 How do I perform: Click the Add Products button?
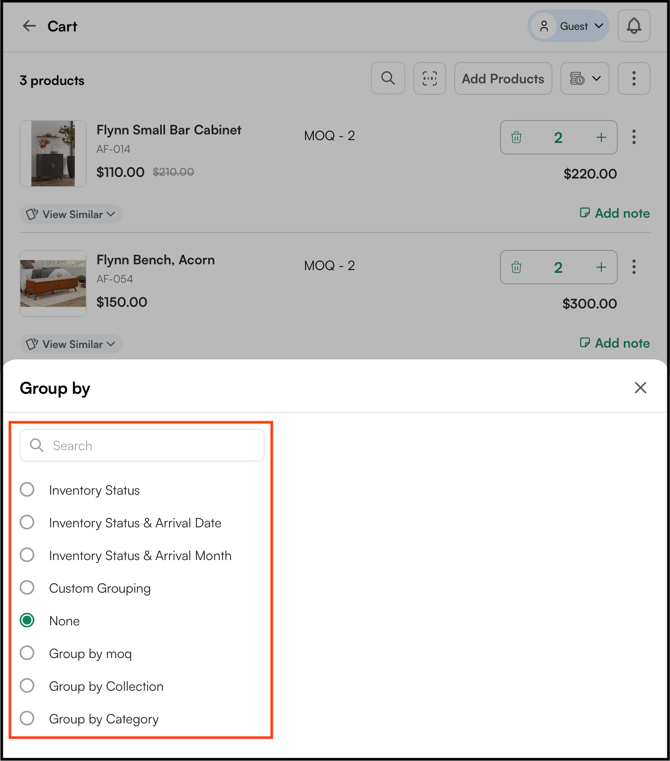pyautogui.click(x=503, y=78)
